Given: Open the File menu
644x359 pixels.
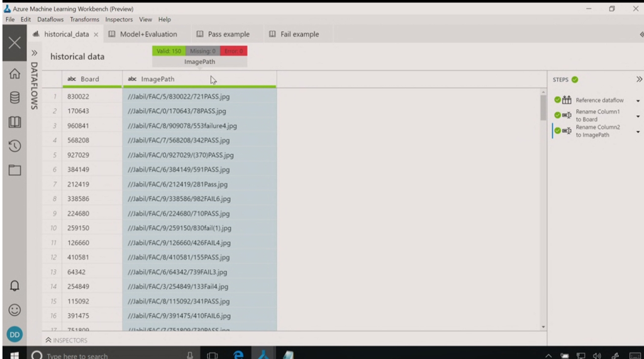Looking at the screenshot, I should click(10, 19).
